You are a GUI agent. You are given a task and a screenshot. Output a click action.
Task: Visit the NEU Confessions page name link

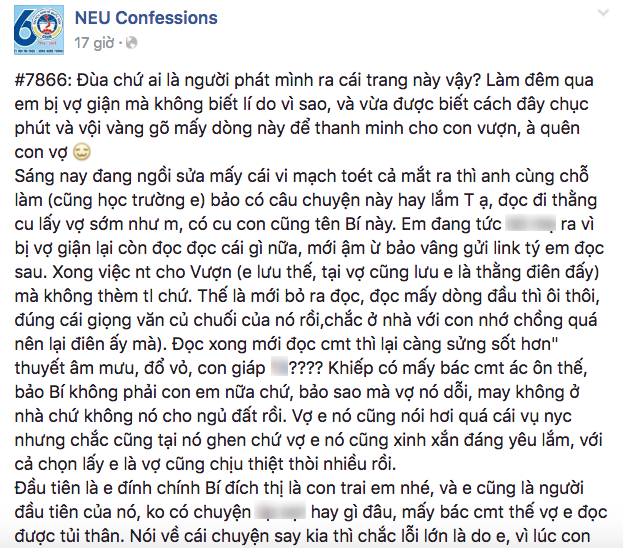click(x=146, y=18)
